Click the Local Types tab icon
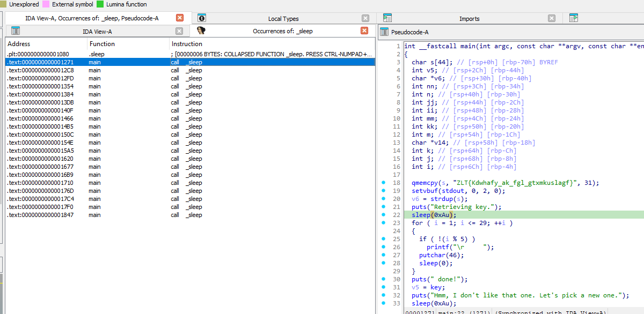Screen dimensions: 644x314 coord(202,18)
